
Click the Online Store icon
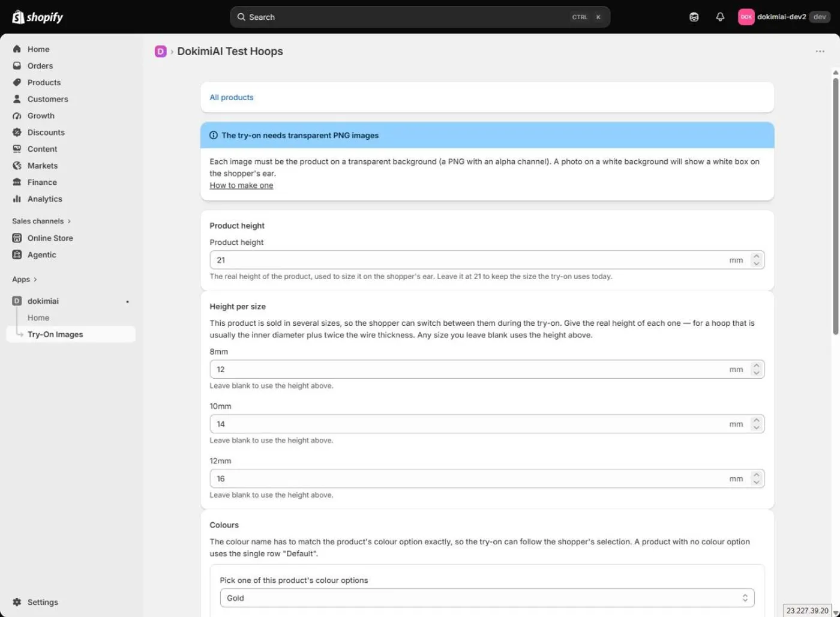tap(17, 238)
